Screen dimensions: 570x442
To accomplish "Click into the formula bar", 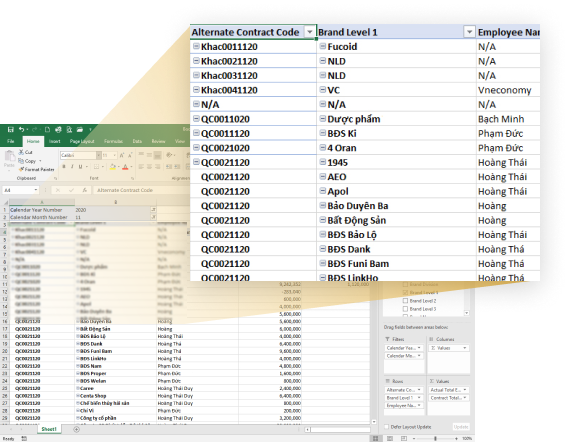I will (142, 190).
